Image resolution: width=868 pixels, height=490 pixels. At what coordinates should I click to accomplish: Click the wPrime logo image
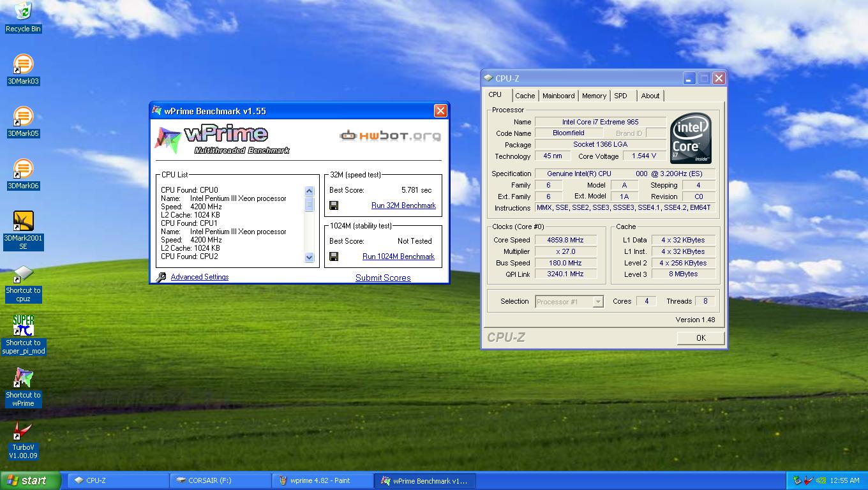click(x=221, y=140)
